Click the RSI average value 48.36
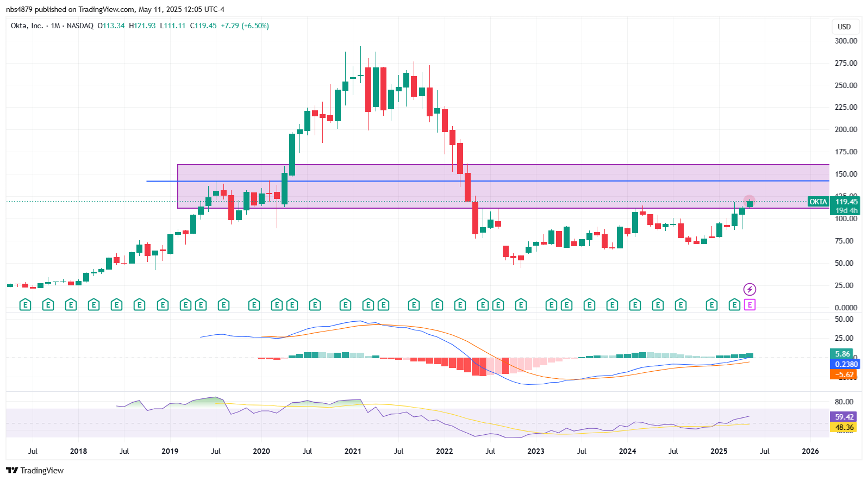The image size is (868, 481). pyautogui.click(x=844, y=427)
